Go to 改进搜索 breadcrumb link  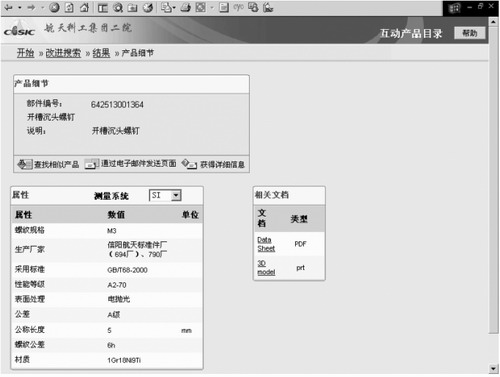[63, 53]
